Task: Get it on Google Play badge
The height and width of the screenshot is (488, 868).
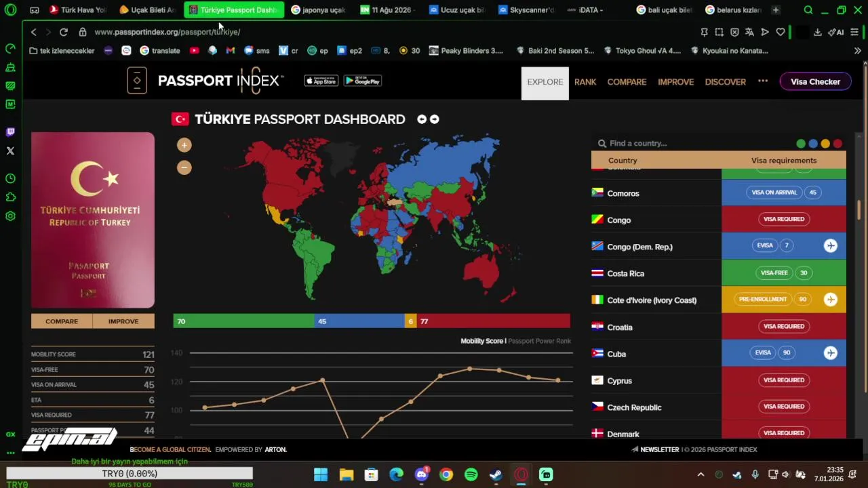Action: (363, 81)
